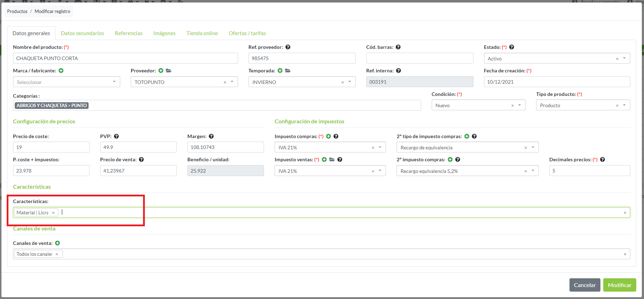Click the Nombre del producto input field
644x299 pixels.
pos(125,58)
